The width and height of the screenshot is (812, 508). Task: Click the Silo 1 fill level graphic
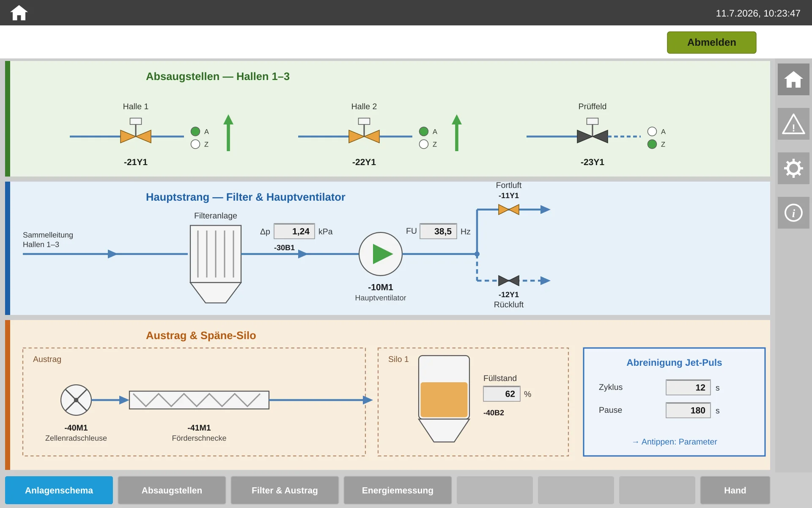pyautogui.click(x=444, y=399)
